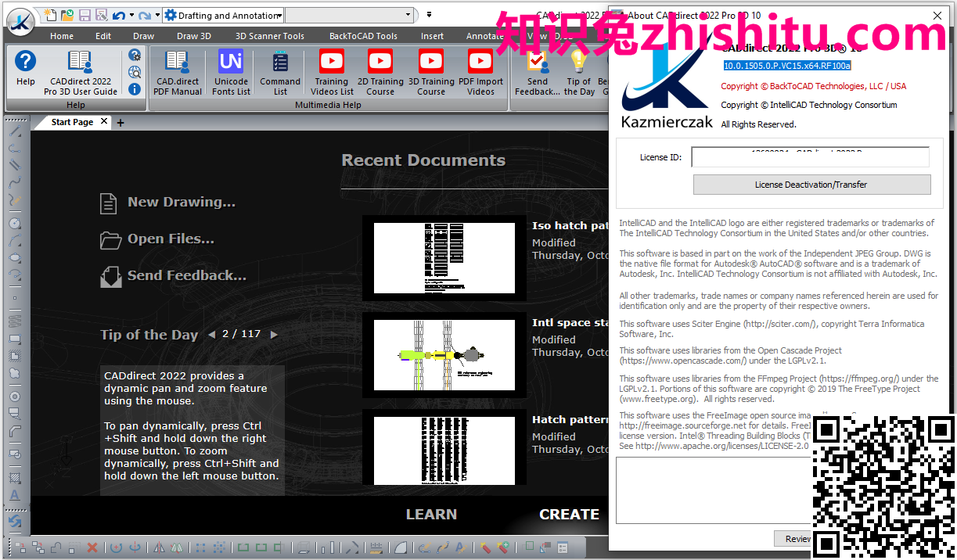Screen dimensions: 957x560
Task: Click the Tip of the Day lightbulb icon
Action: coord(579,73)
